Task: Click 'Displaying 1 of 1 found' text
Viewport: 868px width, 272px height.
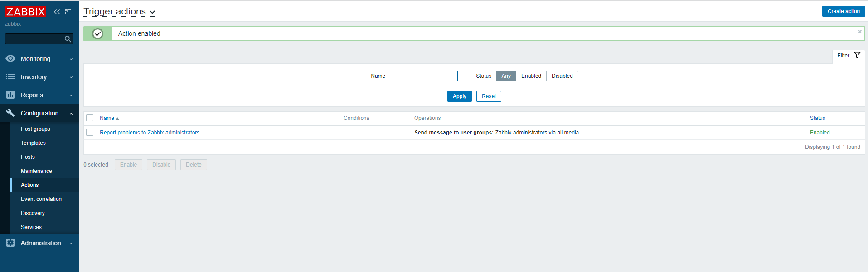Action: 832,147
